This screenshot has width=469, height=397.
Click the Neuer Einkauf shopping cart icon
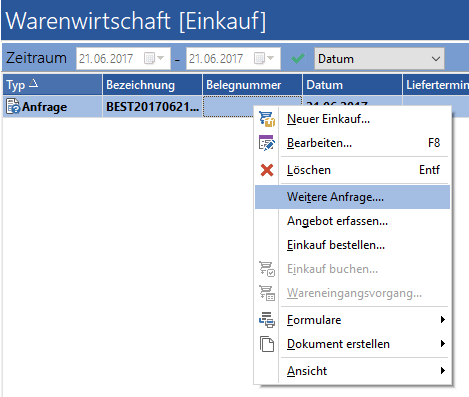(267, 119)
